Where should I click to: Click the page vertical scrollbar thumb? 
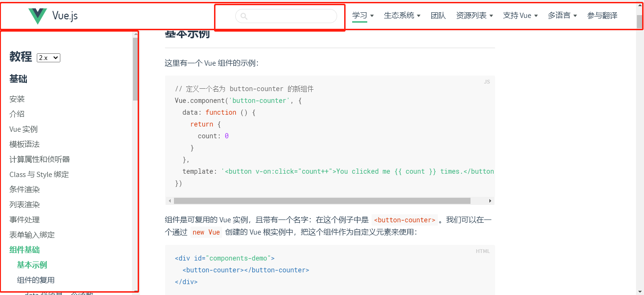[640, 22]
